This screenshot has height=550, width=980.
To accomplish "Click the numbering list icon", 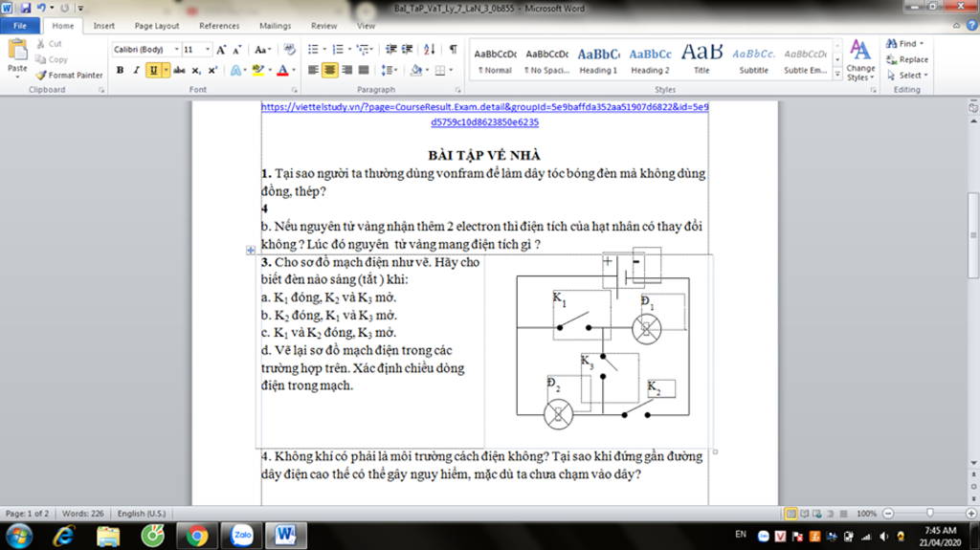I will (x=338, y=50).
